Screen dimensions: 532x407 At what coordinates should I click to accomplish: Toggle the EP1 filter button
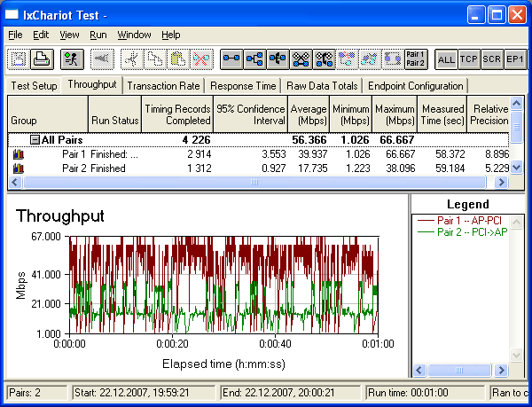click(515, 59)
